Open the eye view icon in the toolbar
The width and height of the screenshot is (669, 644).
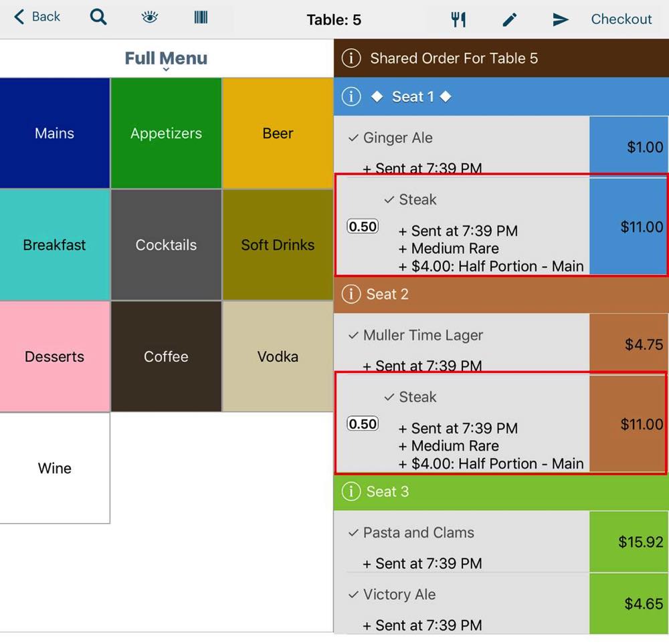pyautogui.click(x=149, y=18)
